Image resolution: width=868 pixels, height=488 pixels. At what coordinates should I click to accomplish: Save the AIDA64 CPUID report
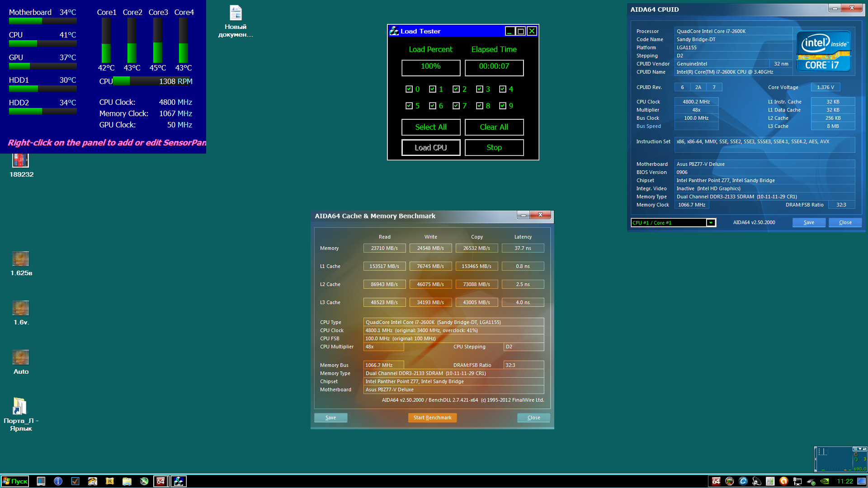click(809, 222)
